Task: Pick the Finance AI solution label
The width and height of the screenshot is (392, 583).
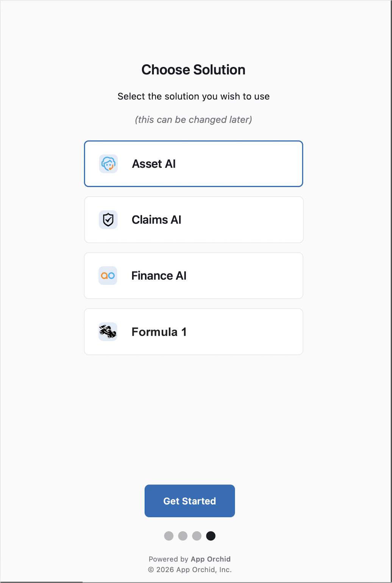Action: 159,276
